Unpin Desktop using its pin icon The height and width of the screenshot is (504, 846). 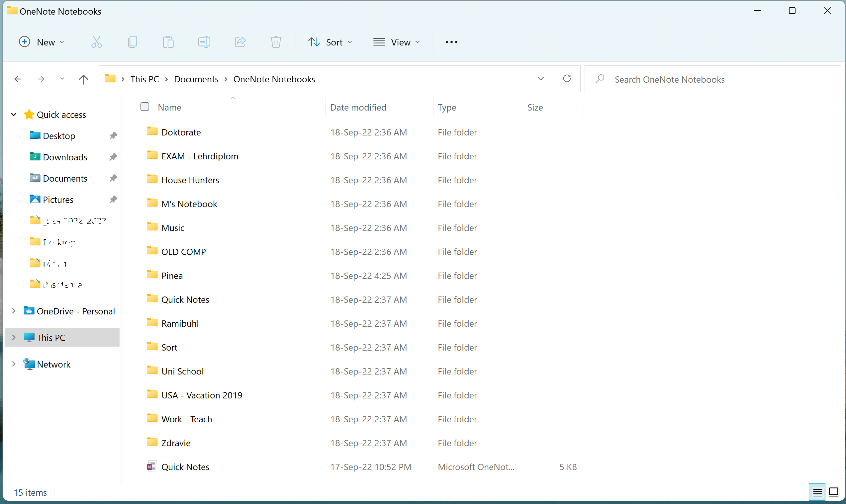pos(114,136)
